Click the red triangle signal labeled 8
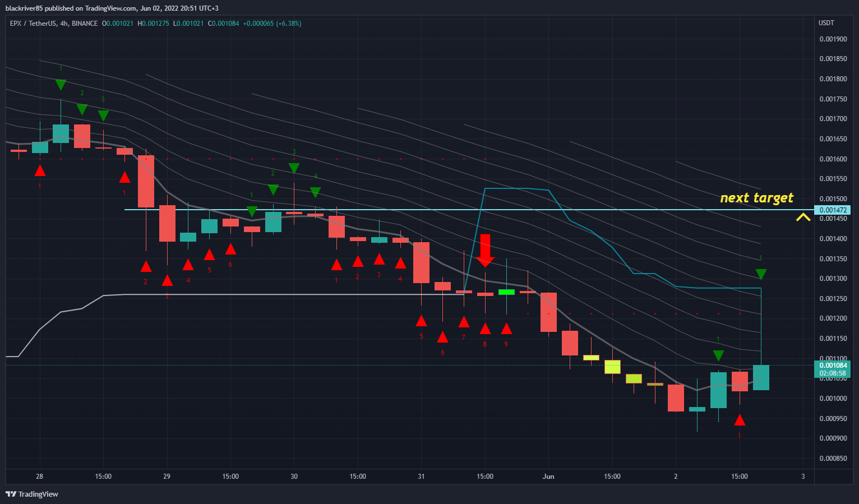Image resolution: width=859 pixels, height=504 pixels. [485, 329]
